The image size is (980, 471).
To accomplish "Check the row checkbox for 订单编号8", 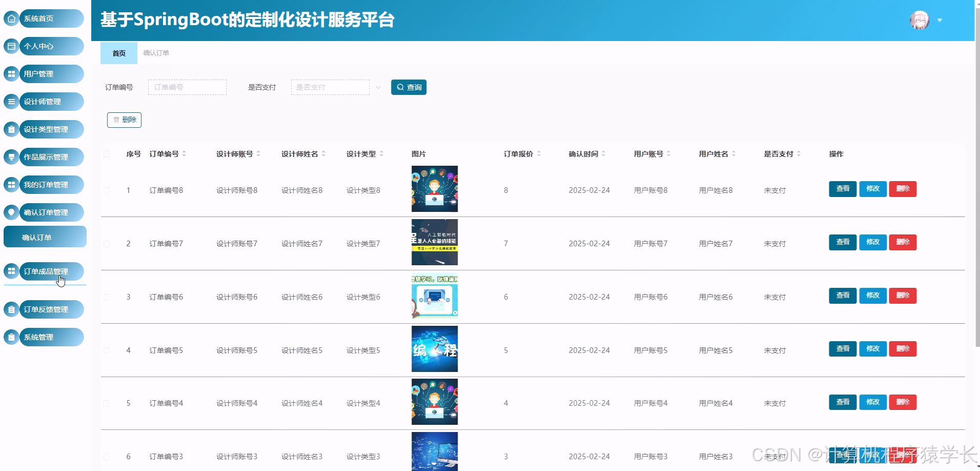I will coord(107,190).
